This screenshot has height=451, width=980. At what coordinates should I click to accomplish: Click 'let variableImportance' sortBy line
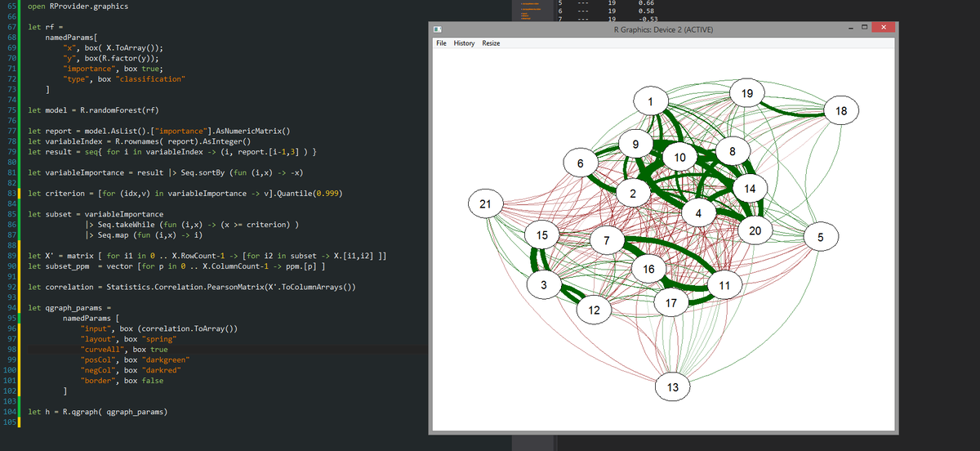(x=166, y=173)
